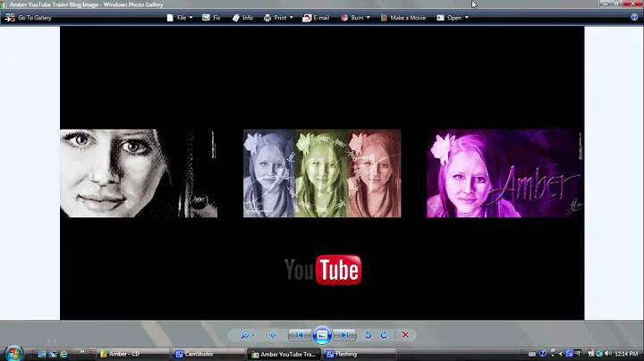Click the E-mail button
This screenshot has width=644, height=361.
point(316,18)
